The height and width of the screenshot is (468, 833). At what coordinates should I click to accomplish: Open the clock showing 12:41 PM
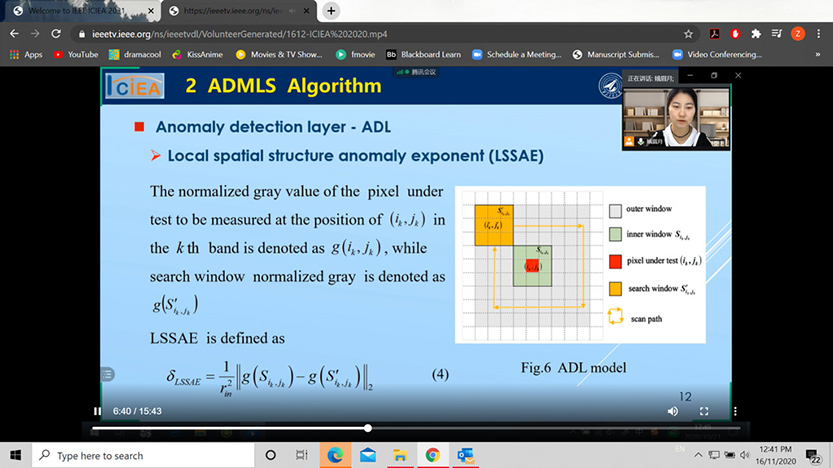click(776, 455)
